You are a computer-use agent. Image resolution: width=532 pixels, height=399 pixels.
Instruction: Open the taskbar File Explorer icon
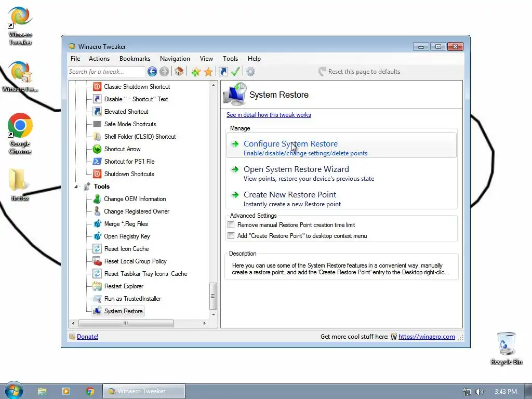coord(42,391)
